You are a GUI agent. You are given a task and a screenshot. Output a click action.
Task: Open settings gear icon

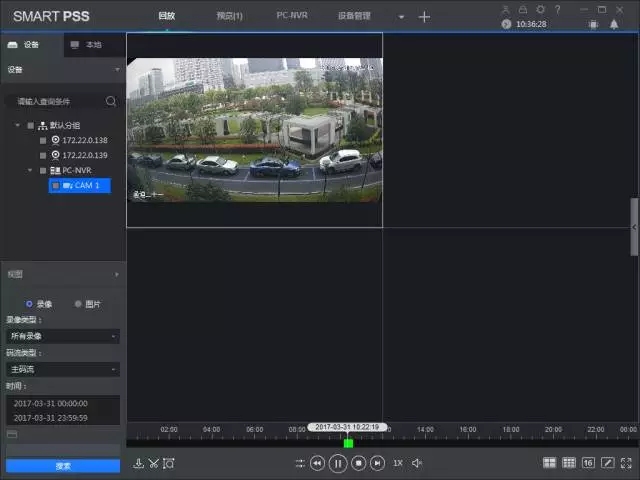coord(540,9)
